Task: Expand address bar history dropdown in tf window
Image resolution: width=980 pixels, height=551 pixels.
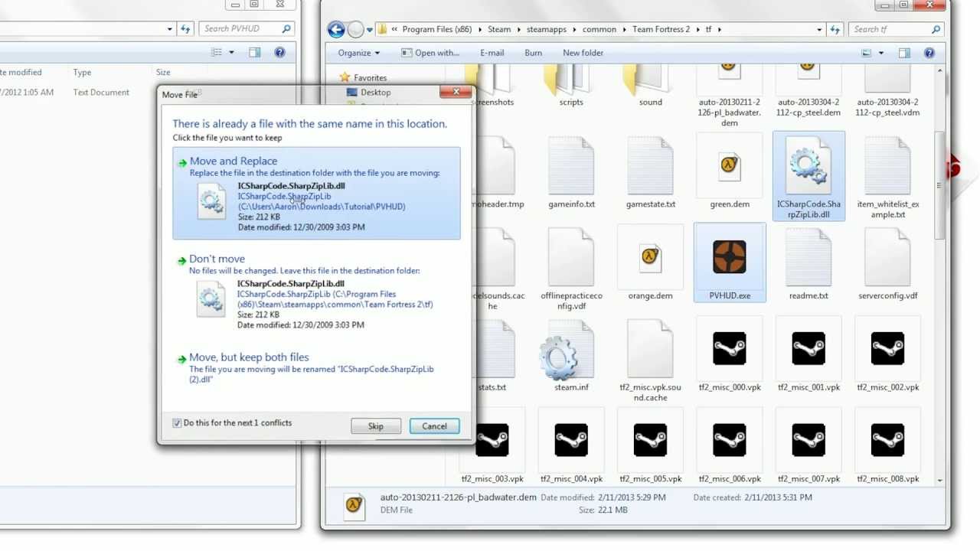Action: pyautogui.click(x=819, y=29)
